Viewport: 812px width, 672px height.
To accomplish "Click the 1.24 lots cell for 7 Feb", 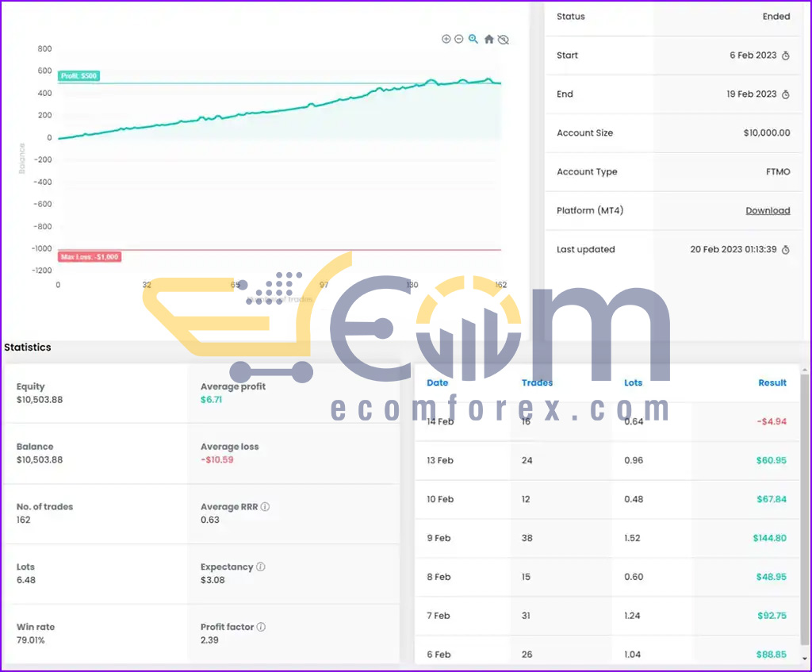I will (x=632, y=616).
